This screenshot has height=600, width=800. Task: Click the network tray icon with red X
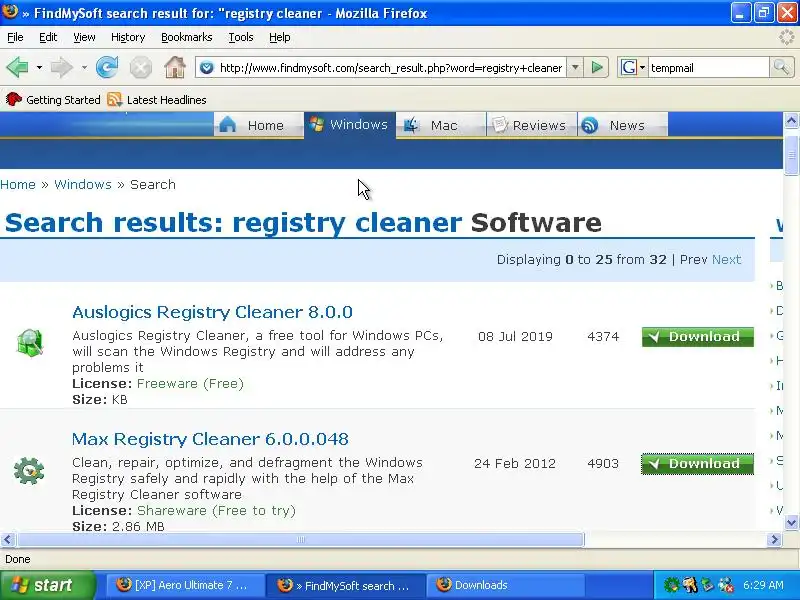(x=726, y=585)
